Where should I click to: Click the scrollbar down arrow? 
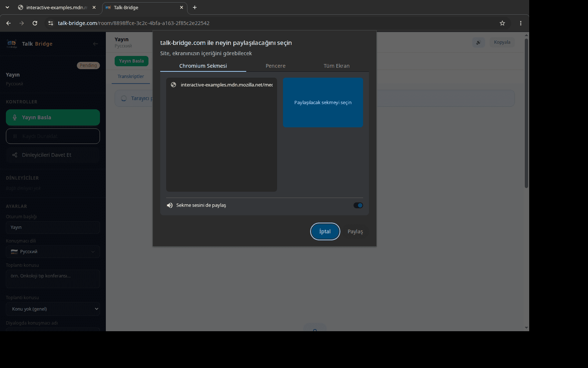(526, 328)
